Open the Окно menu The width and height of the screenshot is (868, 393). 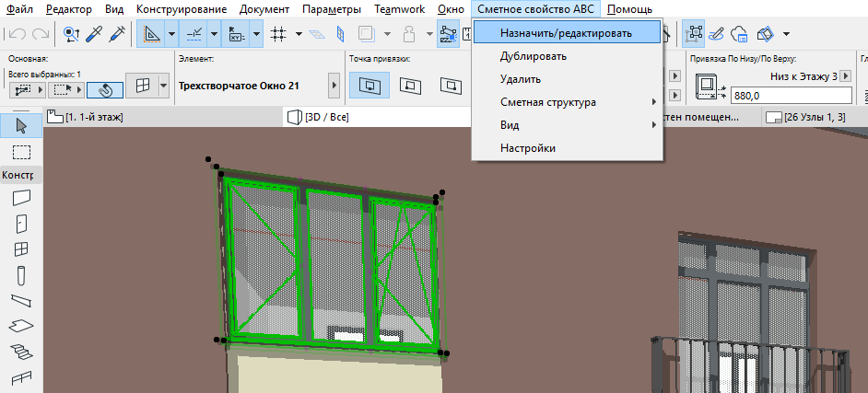[452, 9]
